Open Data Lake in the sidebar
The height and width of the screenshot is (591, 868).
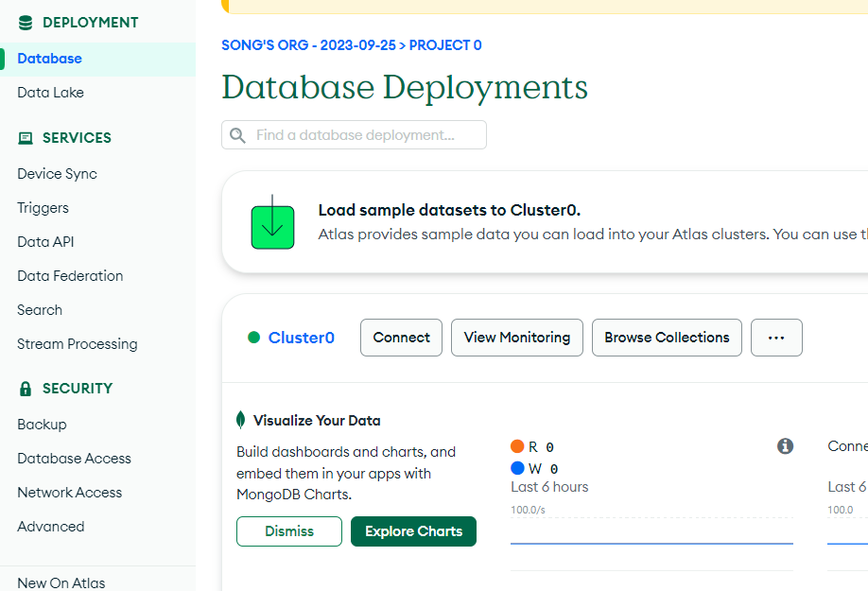50,93
